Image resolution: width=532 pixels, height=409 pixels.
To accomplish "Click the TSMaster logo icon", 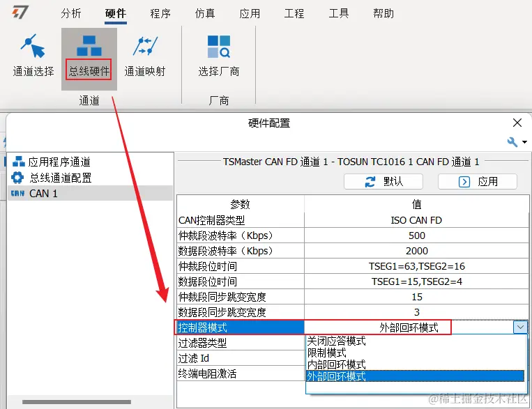I will [x=20, y=13].
